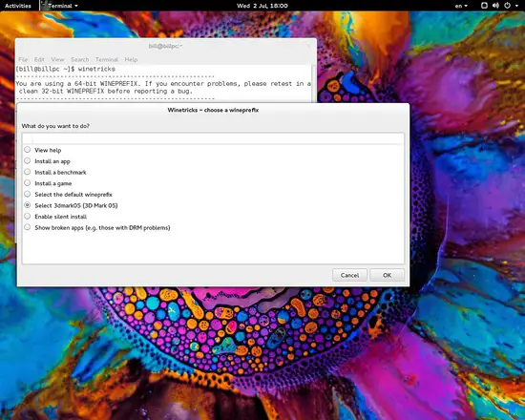This screenshot has width=525, height=420.
Task: Select Install a game radio button
Action: 28,183
